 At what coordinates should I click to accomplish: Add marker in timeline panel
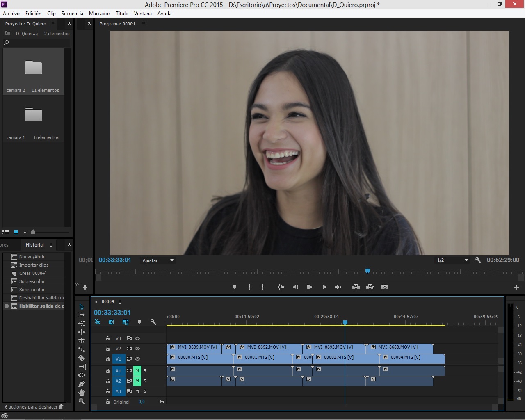click(139, 322)
